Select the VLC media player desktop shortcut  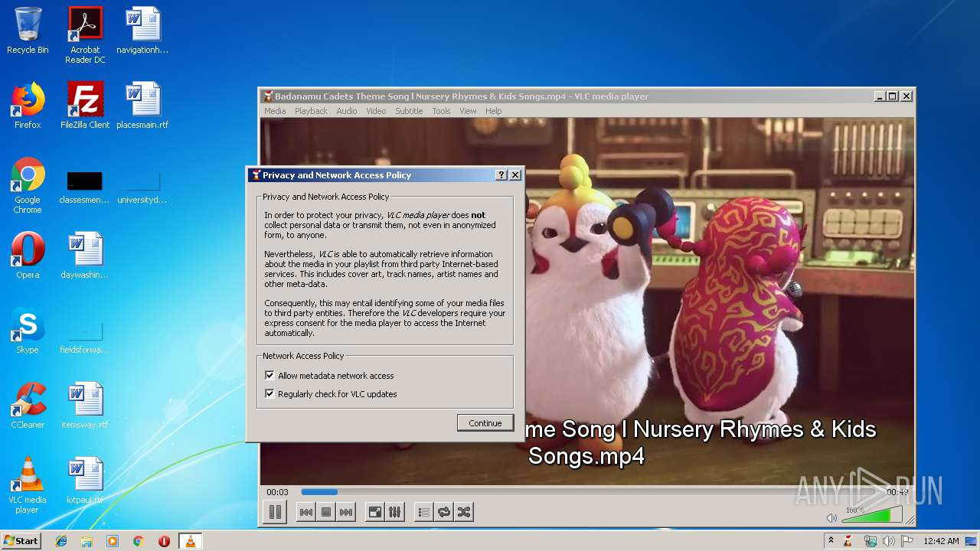pos(28,485)
